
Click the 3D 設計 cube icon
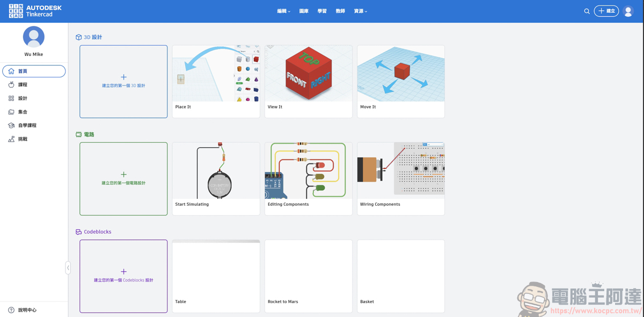pos(79,37)
